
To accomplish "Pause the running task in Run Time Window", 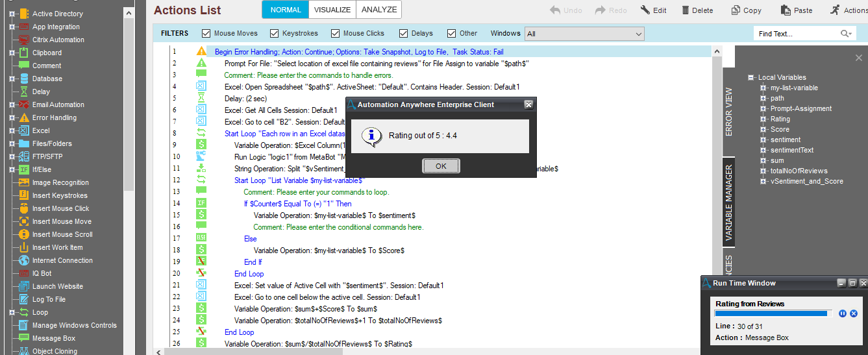I will (x=843, y=313).
